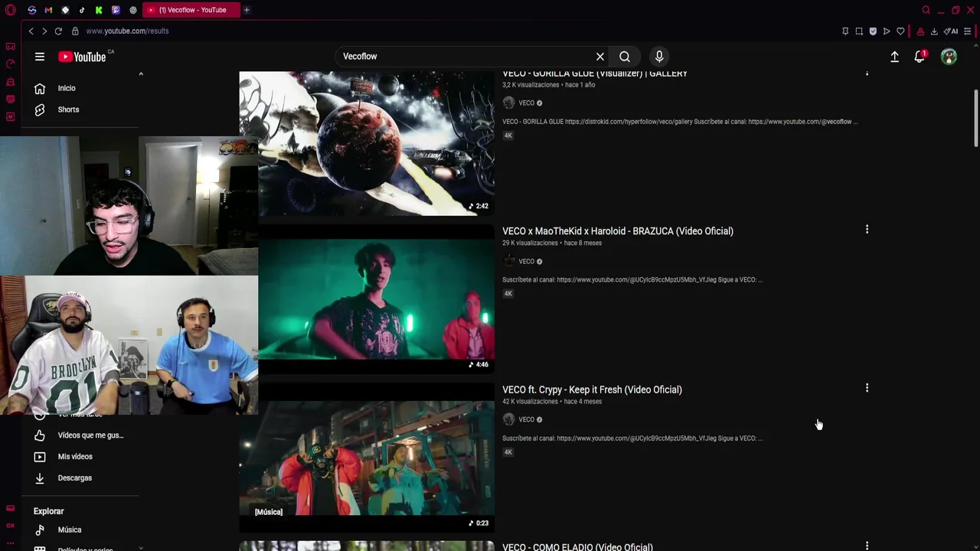Click the address bar URL

(127, 31)
